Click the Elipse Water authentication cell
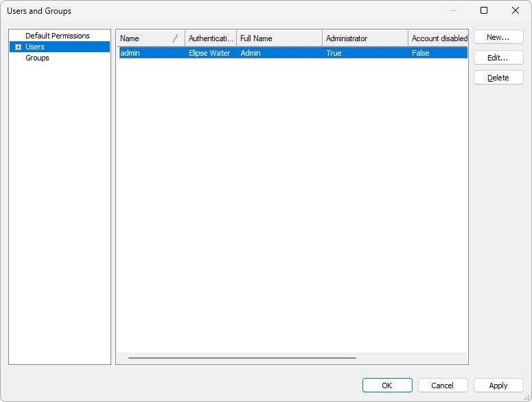The image size is (532, 402). pyautogui.click(x=209, y=53)
